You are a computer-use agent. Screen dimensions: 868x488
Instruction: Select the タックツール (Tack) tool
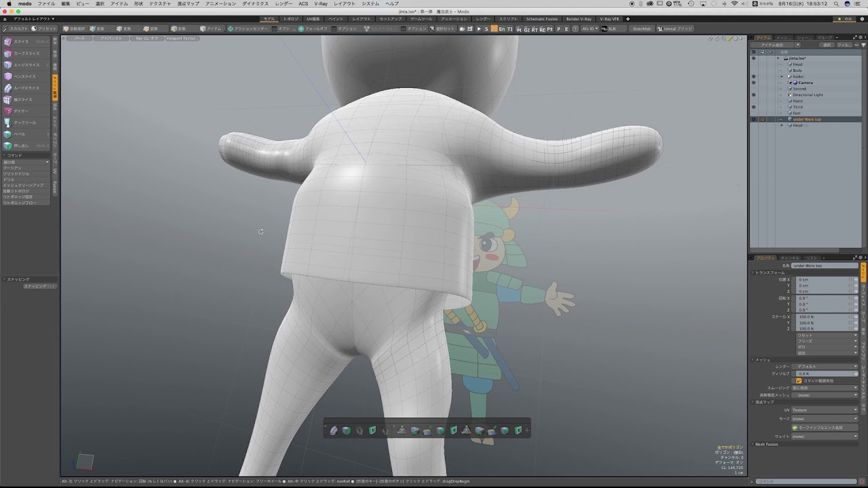tap(26, 123)
